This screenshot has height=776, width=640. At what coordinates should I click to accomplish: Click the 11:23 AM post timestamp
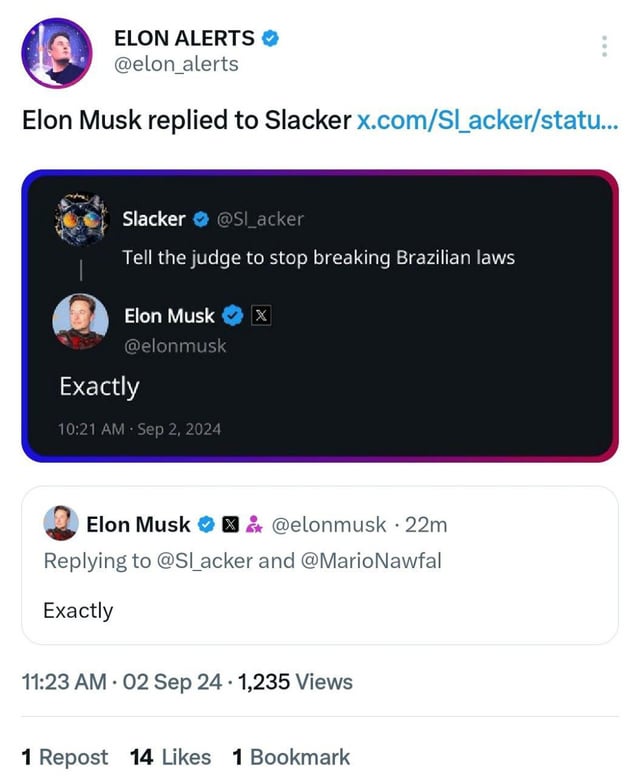64,682
